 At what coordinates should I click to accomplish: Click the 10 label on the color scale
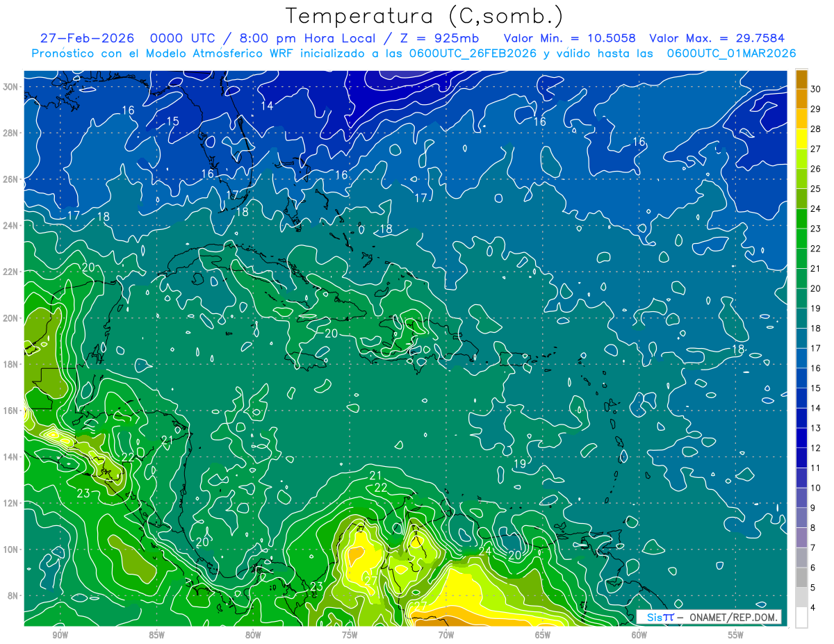click(816, 488)
